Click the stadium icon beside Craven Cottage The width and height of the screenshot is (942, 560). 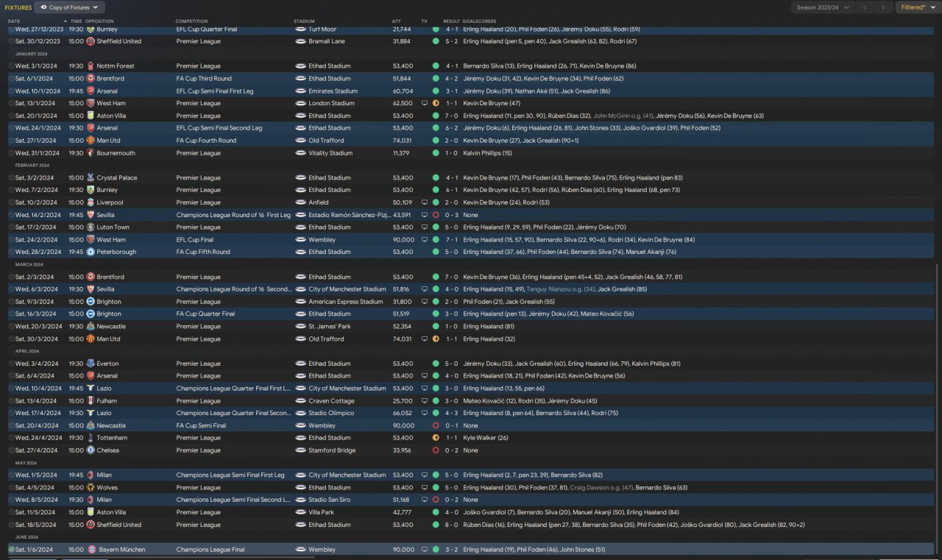(x=300, y=401)
